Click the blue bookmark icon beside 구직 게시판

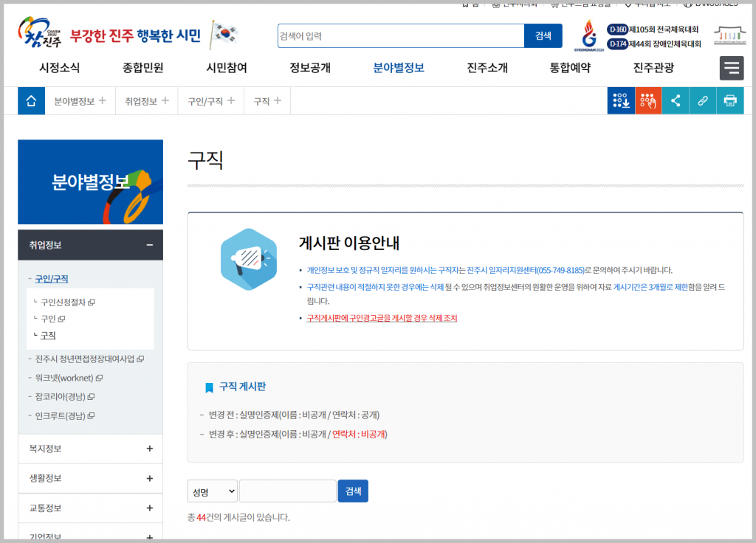[209, 387]
